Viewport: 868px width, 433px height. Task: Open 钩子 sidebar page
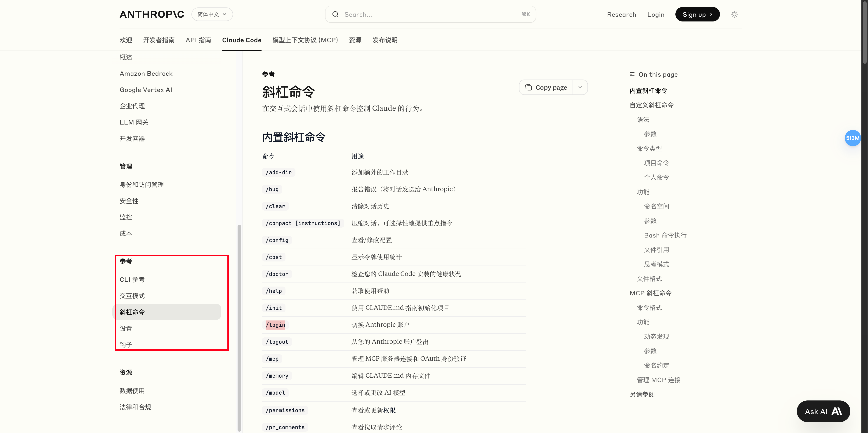[x=126, y=345]
